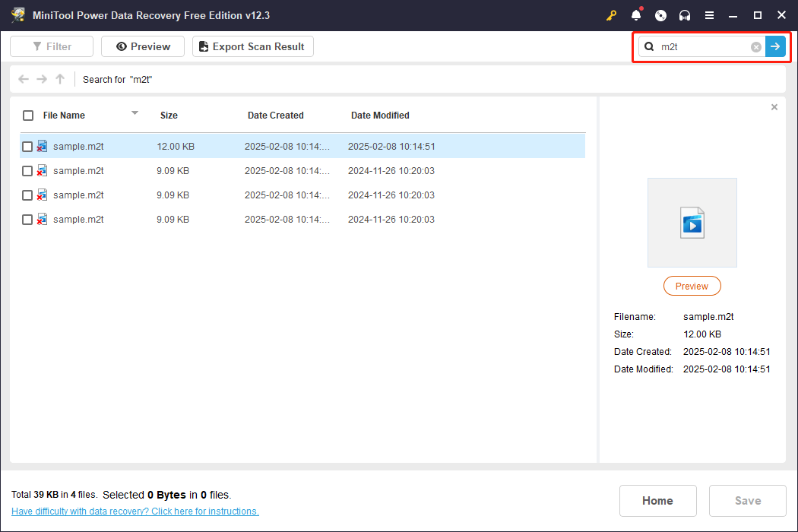Open the hamburger menu icon
The image size is (798, 532).
[709, 15]
